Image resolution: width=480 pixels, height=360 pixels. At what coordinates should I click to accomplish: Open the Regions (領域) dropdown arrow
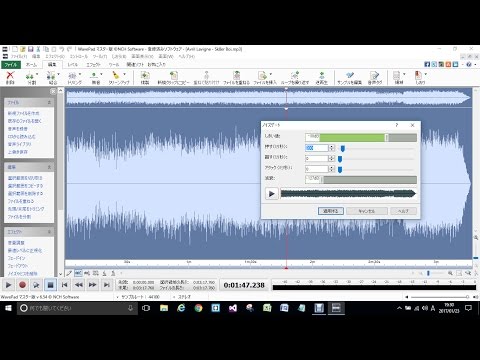click(404, 74)
